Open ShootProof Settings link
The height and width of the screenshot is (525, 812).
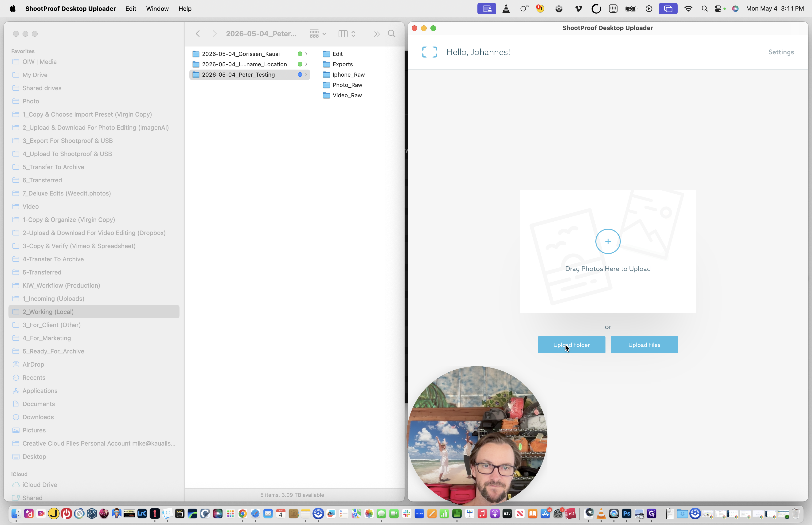click(x=781, y=52)
